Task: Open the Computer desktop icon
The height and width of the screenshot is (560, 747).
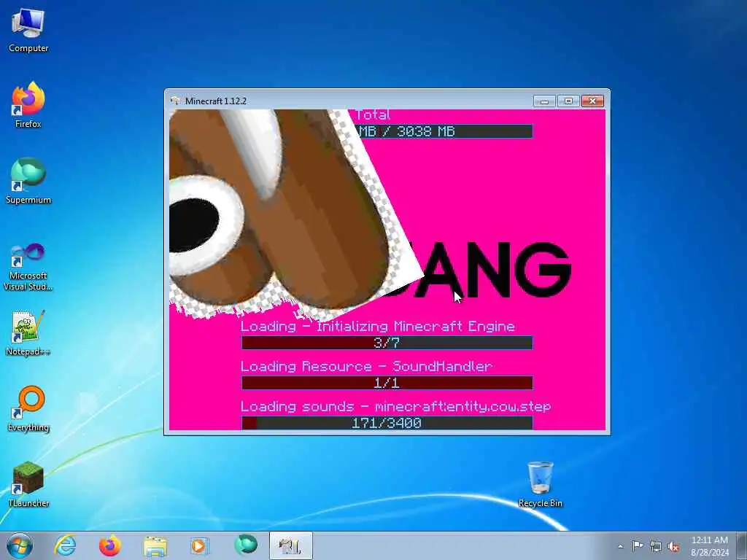Action: pyautogui.click(x=28, y=31)
